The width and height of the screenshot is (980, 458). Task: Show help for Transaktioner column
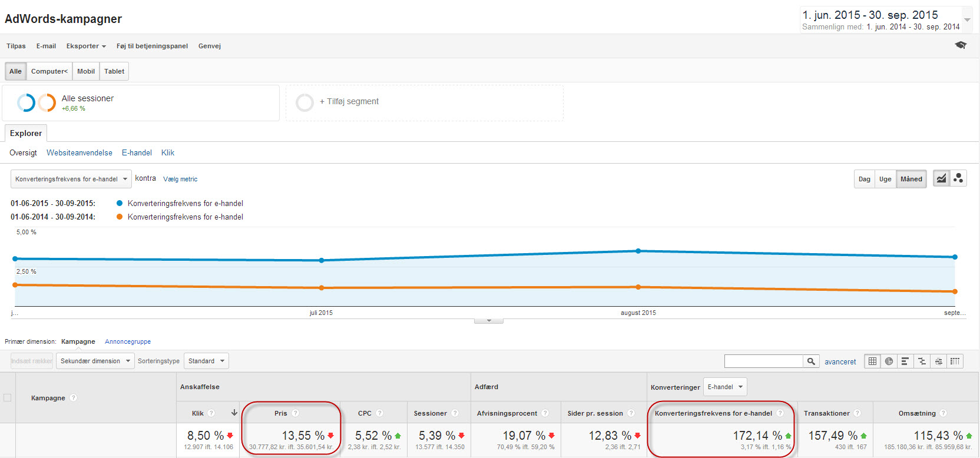857,413
